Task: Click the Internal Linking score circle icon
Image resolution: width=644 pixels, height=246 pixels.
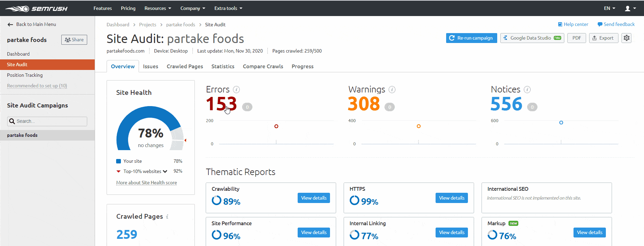Action: pos(355,235)
